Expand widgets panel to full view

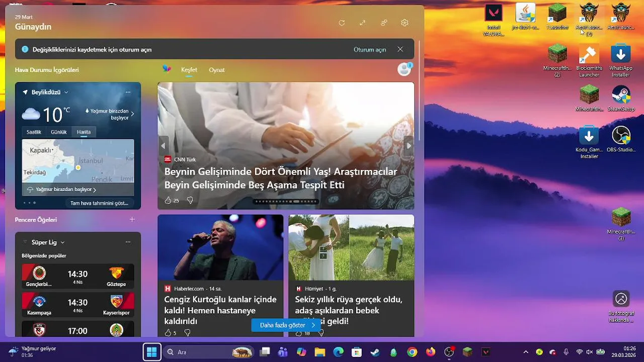(362, 23)
